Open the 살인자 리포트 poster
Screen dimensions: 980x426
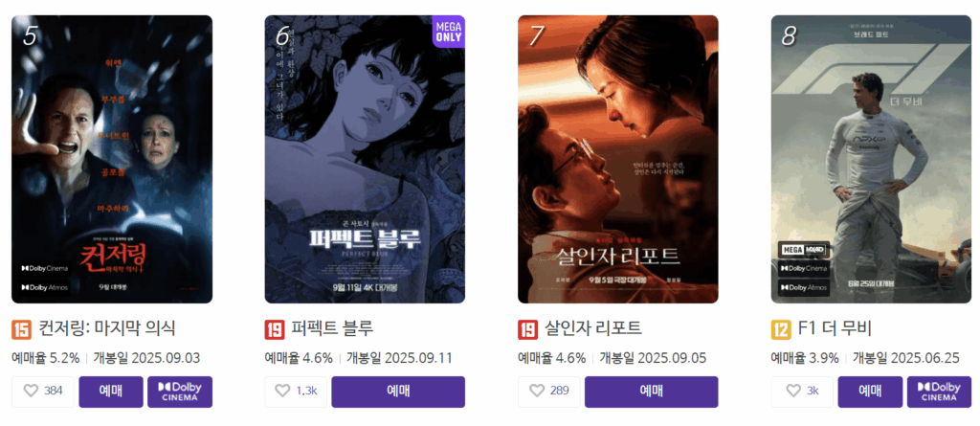618,160
